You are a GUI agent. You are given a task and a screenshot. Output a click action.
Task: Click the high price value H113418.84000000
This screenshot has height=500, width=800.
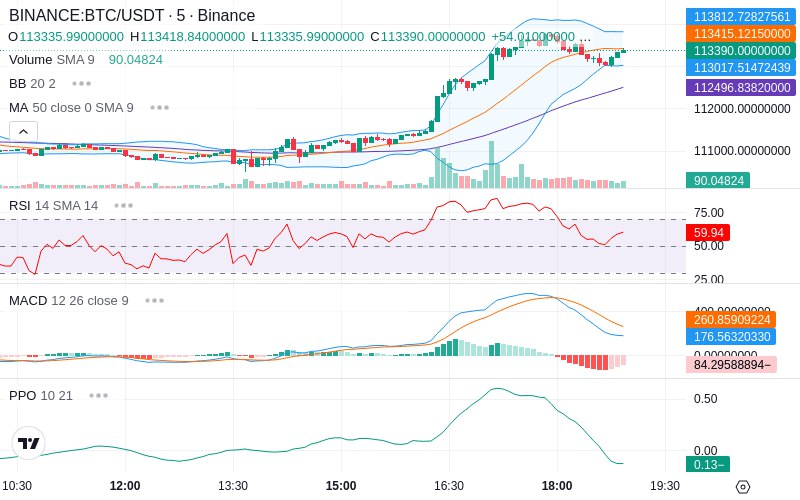(x=187, y=37)
